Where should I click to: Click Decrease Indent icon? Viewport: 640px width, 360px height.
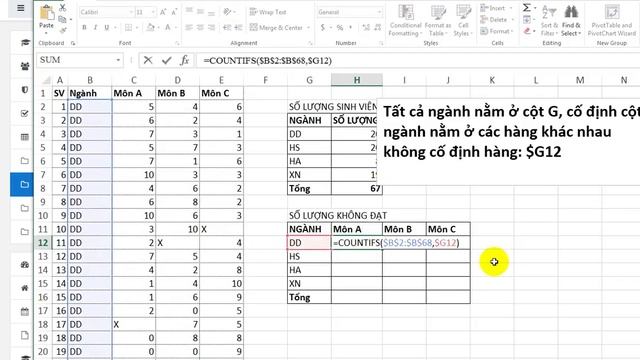pos(227,27)
